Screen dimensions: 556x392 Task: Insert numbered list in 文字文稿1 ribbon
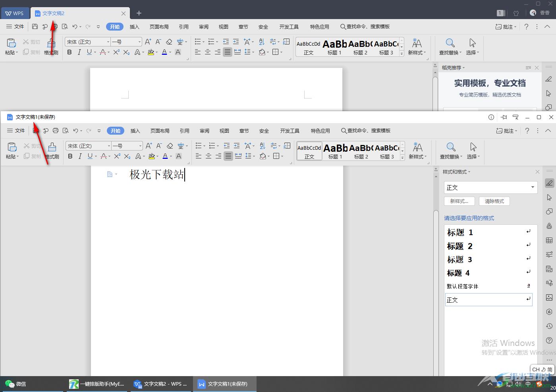212,146
